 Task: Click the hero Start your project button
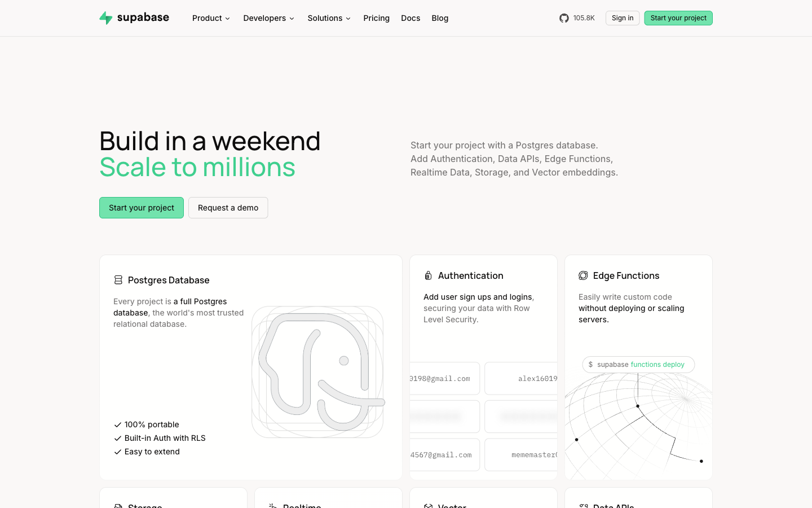[x=142, y=208]
